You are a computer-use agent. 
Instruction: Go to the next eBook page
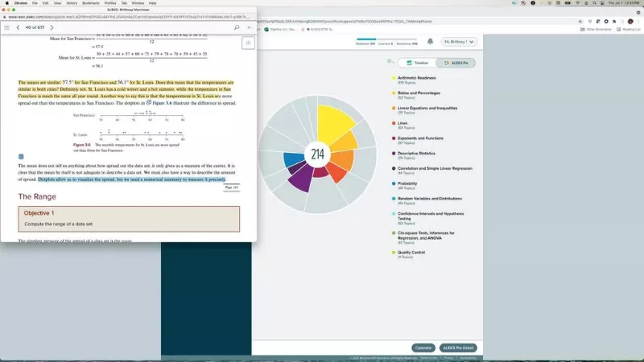(52, 27)
